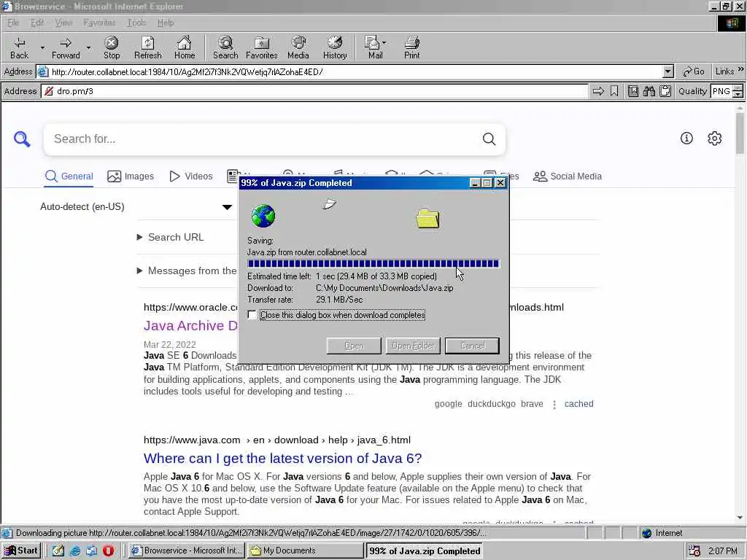The image size is (747, 560).
Task: Click the duckduckgo engine link under Oracle result
Action: click(x=491, y=404)
